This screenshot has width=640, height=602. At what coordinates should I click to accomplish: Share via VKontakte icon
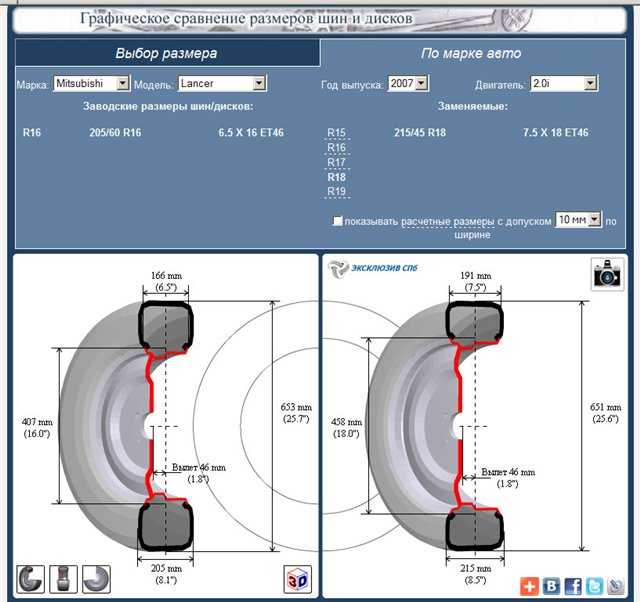click(551, 586)
